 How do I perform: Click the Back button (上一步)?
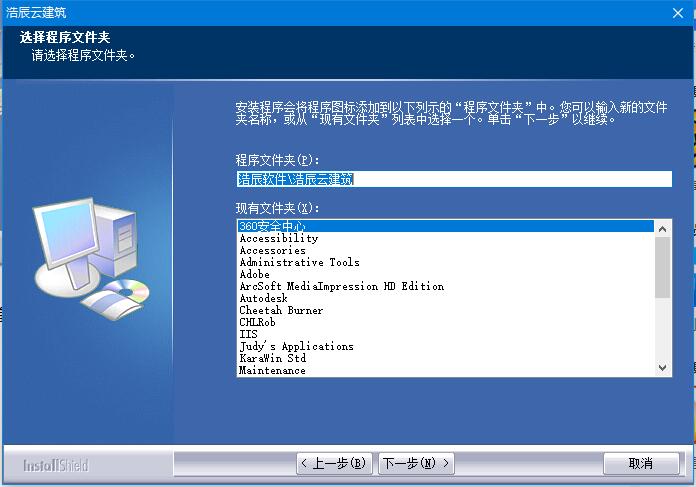click(x=335, y=463)
